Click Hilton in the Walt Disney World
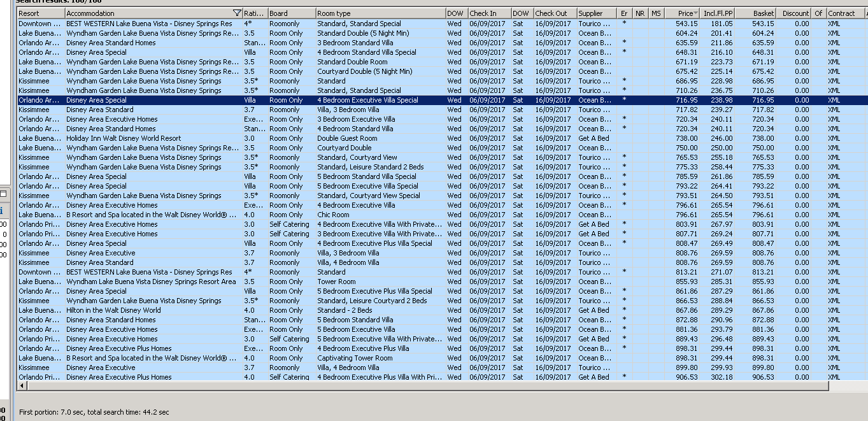This screenshot has height=421, width=868. coord(113,310)
